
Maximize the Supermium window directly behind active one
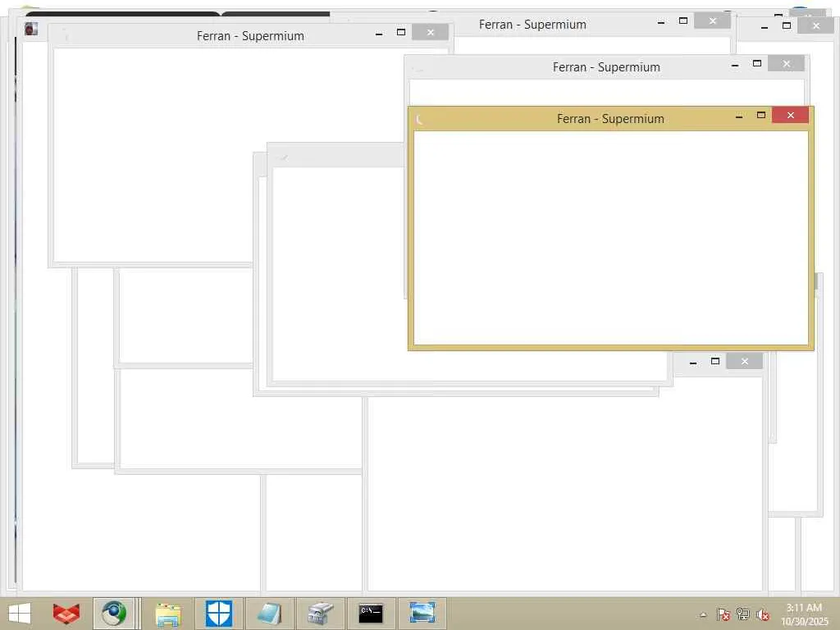[757, 64]
